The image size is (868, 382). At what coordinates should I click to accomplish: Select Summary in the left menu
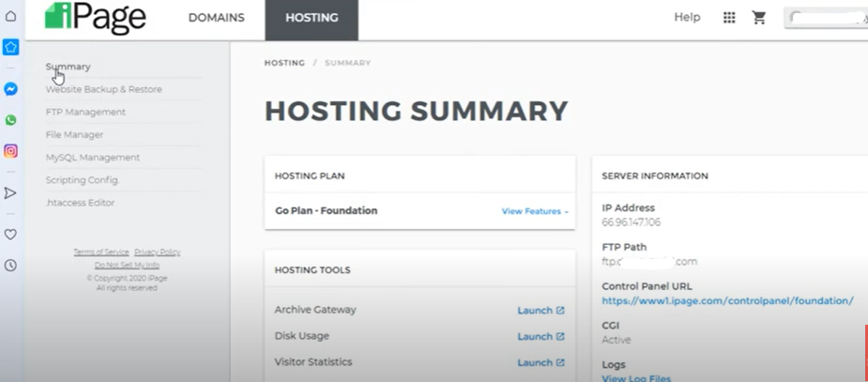(69, 67)
